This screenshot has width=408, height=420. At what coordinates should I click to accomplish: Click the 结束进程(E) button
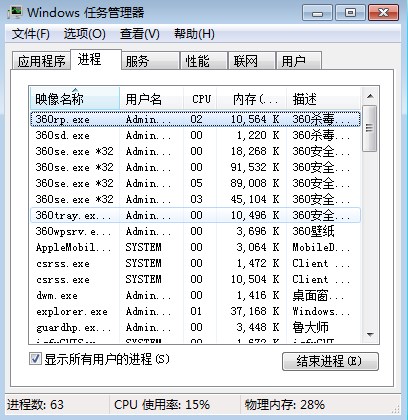pos(330,361)
